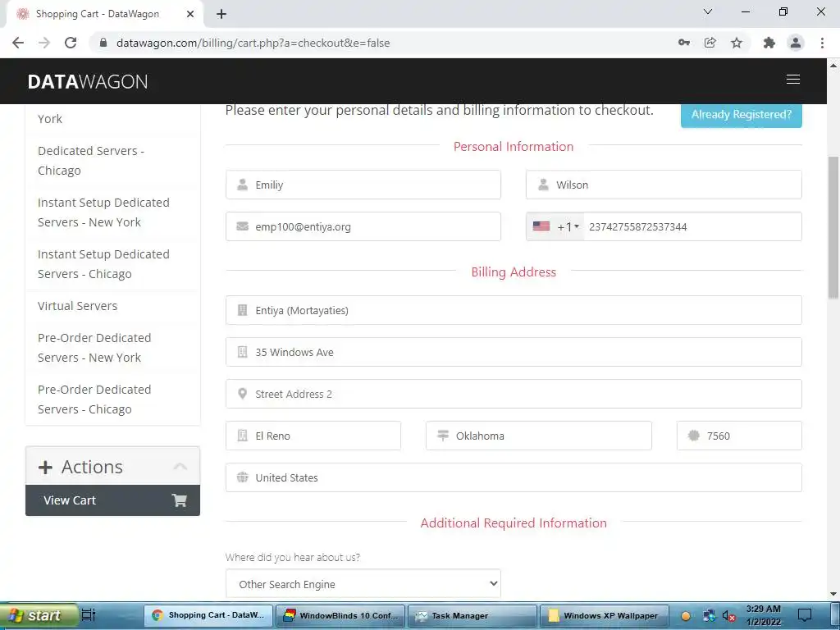Open the United States country selector
Image resolution: width=840 pixels, height=630 pixels.
click(514, 477)
